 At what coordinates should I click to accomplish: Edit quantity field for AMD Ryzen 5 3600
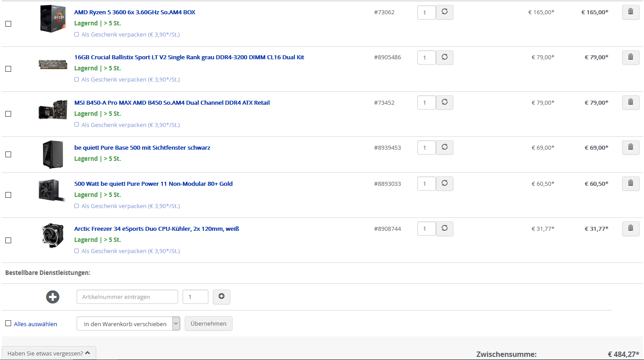(x=426, y=12)
